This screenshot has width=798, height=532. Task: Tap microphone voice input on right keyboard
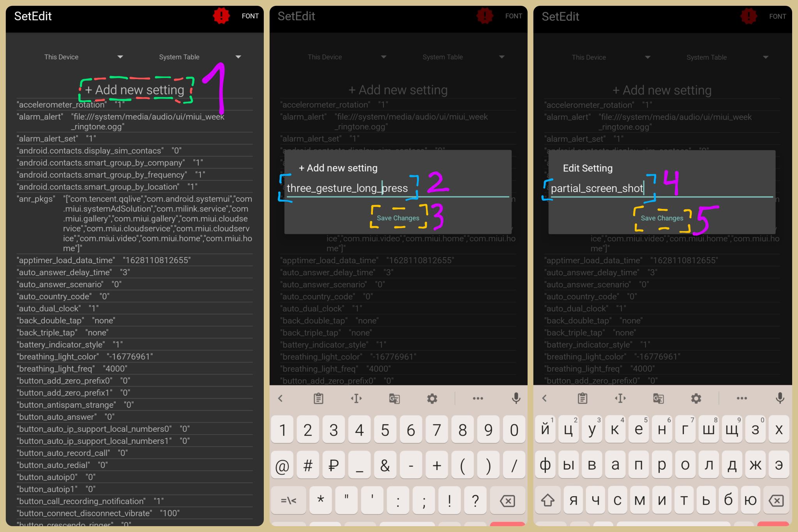tap(780, 398)
